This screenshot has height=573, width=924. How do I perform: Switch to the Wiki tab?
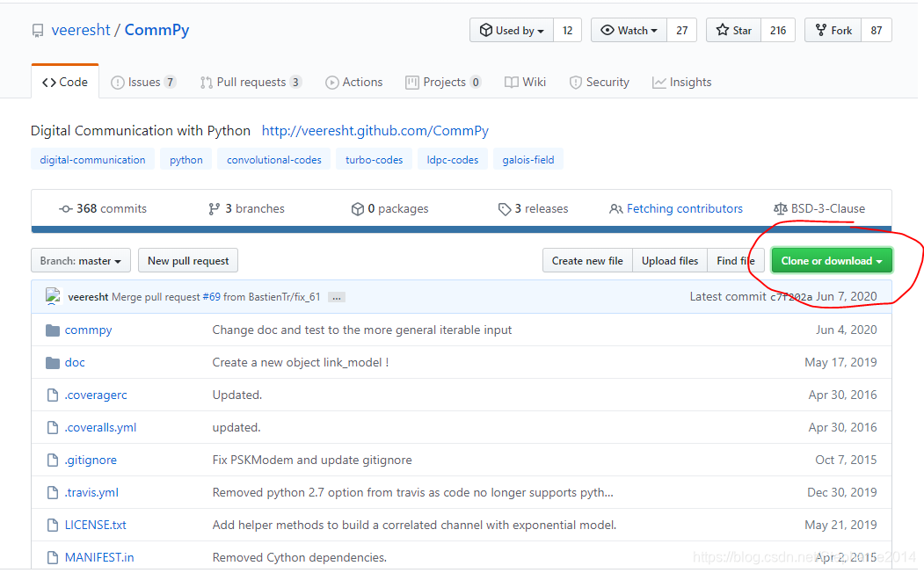(x=526, y=82)
